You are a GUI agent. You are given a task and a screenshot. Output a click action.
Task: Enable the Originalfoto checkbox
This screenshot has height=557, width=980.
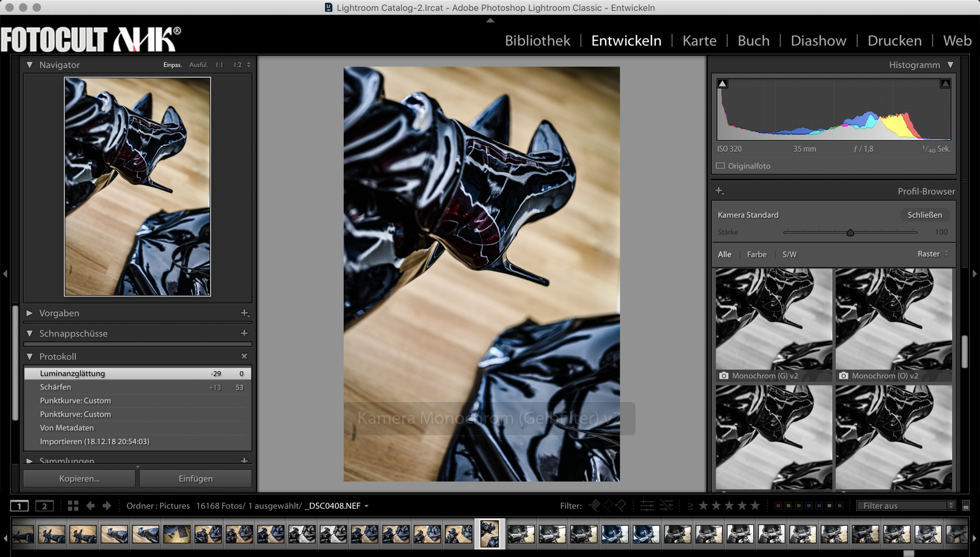click(x=720, y=166)
